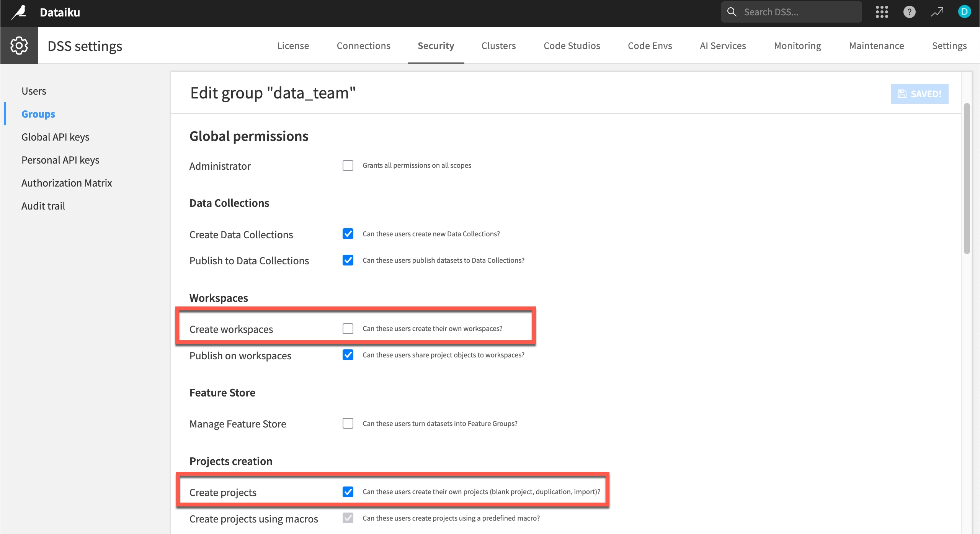Focus the Search DSS field
980x534 pixels.
click(x=791, y=12)
